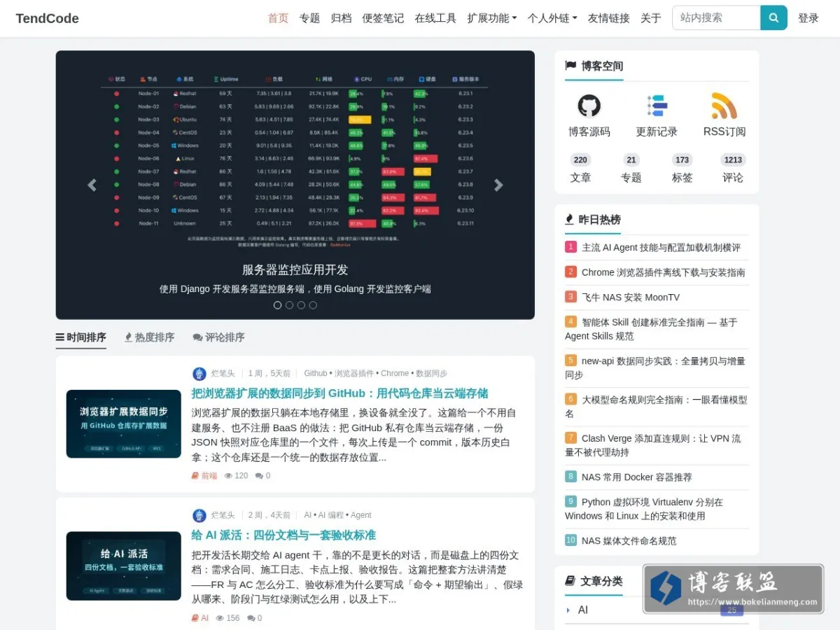Open the 专题 nav item
Image resolution: width=840 pixels, height=630 pixels.
[309, 18]
